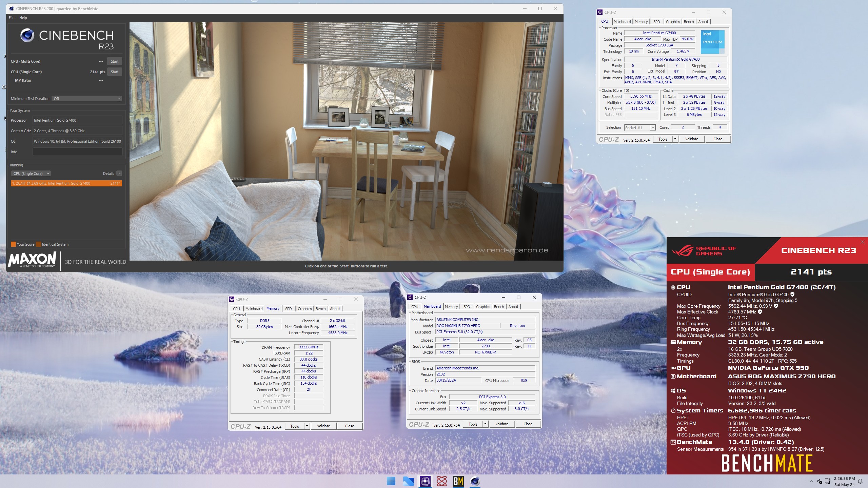Start the CPU (Single Core) test

tap(115, 72)
